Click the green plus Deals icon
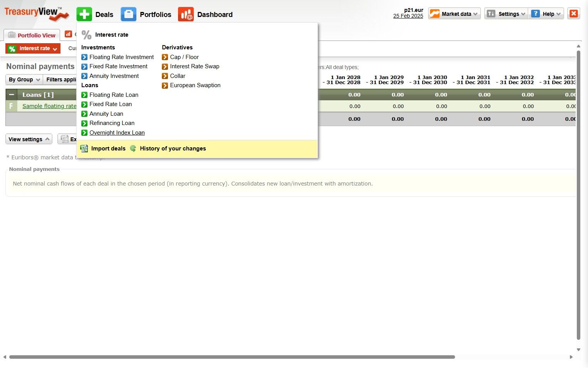588x368 pixels. 84,14
